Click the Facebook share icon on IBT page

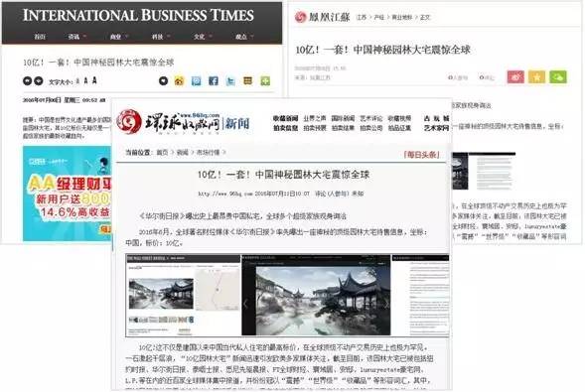(x=213, y=80)
